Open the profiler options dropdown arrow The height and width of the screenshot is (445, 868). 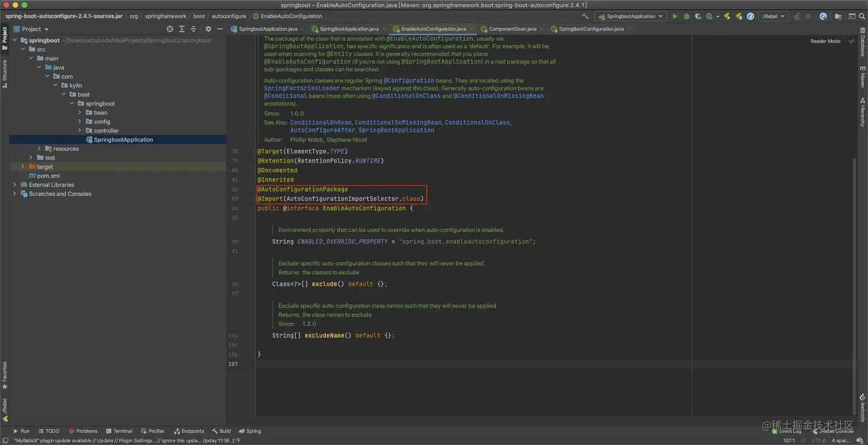coord(718,17)
